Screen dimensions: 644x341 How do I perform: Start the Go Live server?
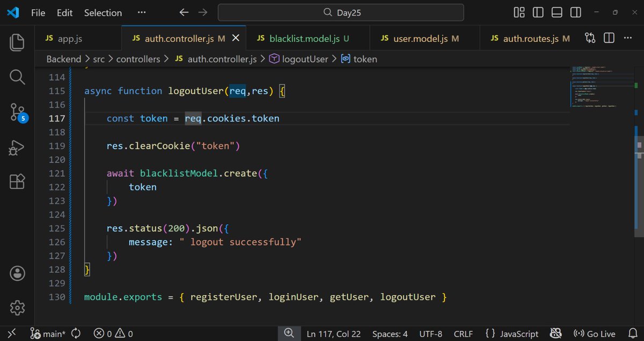(595, 333)
